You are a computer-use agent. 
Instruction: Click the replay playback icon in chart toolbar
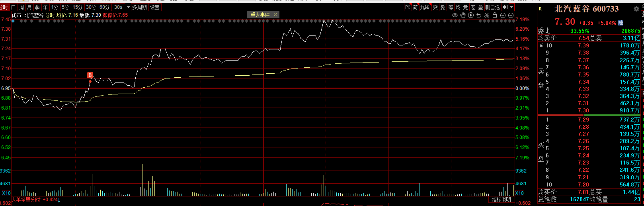coord(471,15)
